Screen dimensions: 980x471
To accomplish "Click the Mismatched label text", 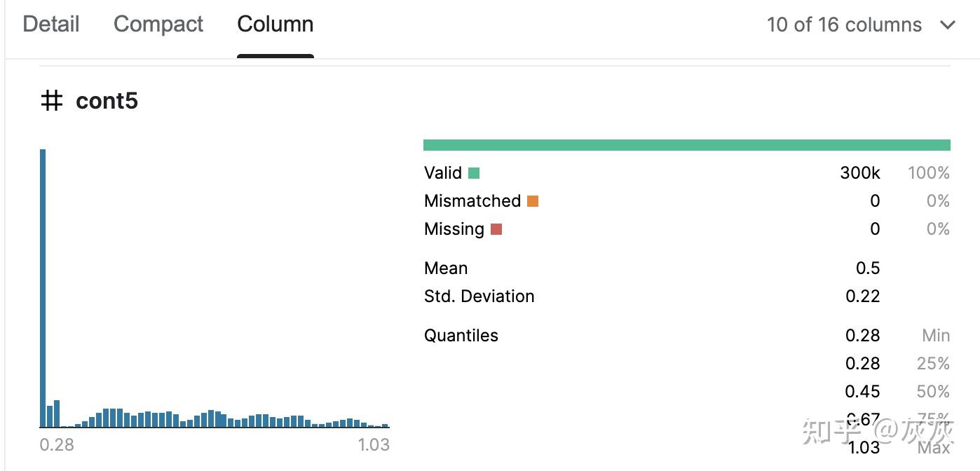I will pyautogui.click(x=472, y=201).
